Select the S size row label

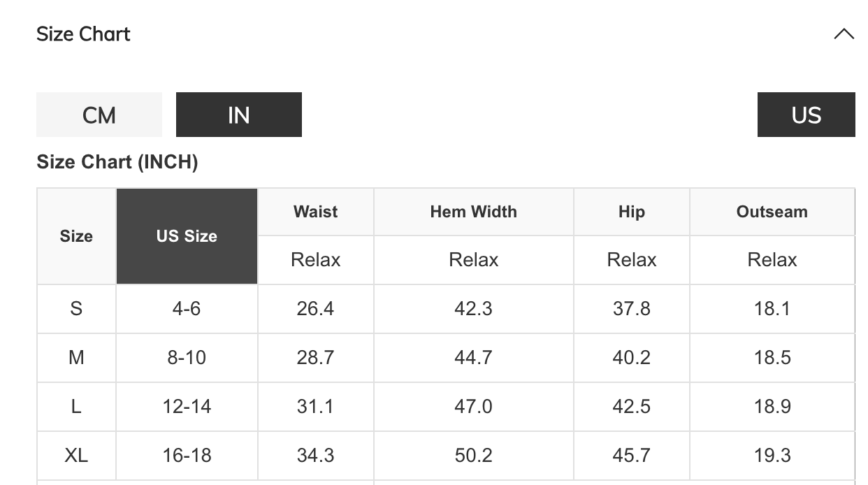tap(76, 308)
